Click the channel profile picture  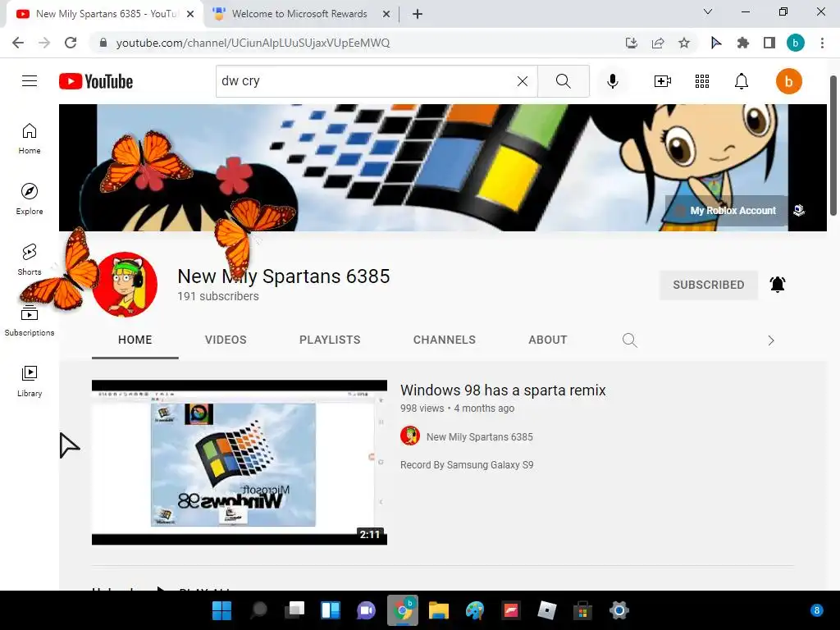(x=125, y=285)
